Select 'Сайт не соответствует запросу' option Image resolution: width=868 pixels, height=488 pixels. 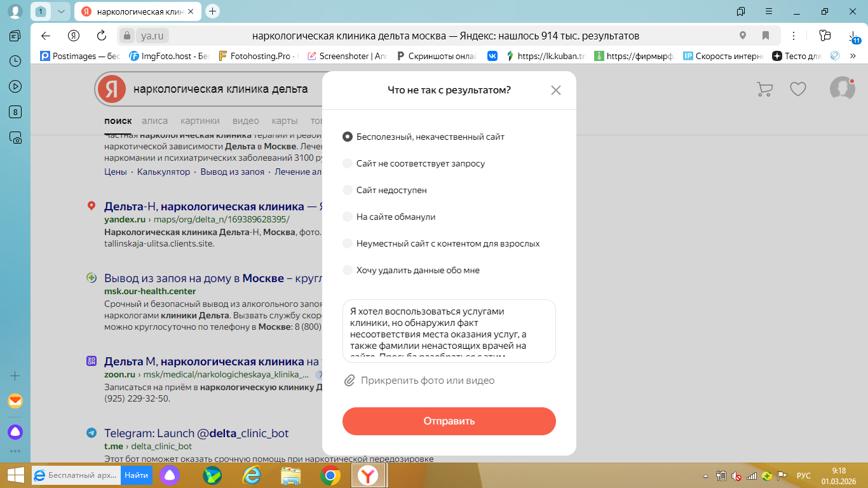tap(414, 163)
